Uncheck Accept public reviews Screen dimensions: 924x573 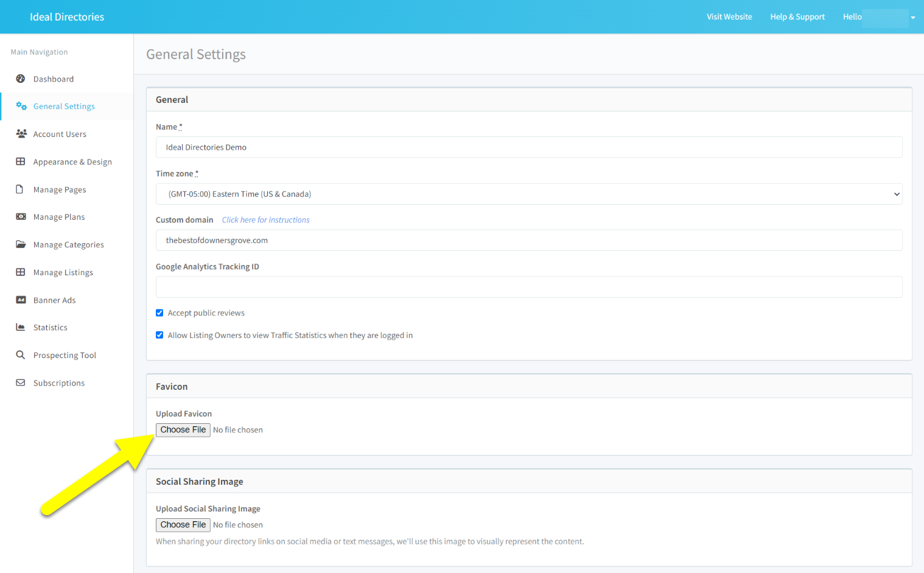pos(159,313)
